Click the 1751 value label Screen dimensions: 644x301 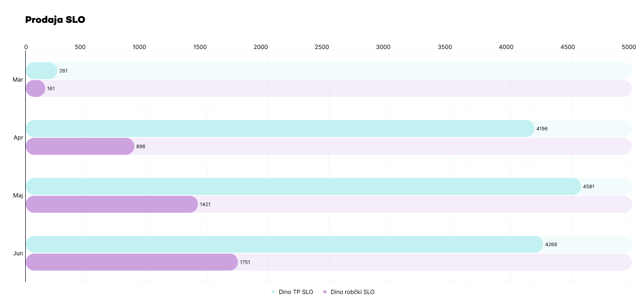click(x=245, y=262)
